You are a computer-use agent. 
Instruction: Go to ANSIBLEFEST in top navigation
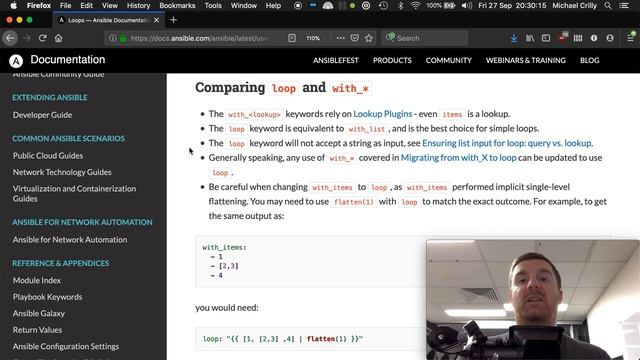point(336,60)
